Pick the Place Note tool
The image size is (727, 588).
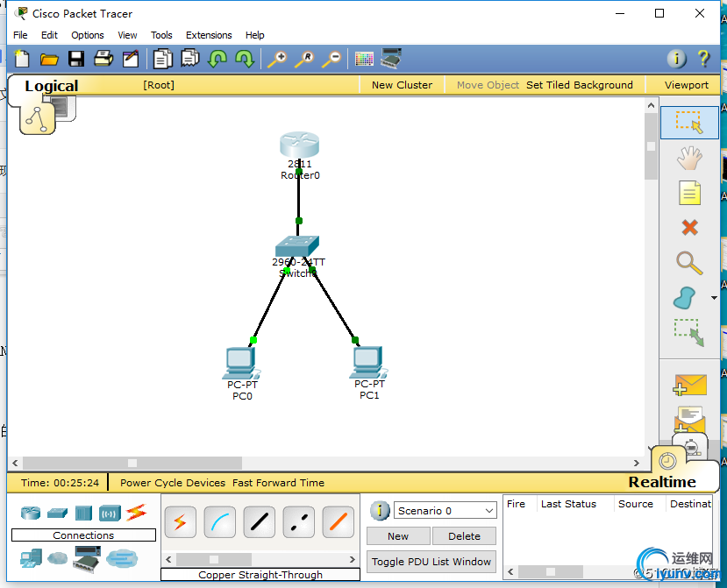[x=689, y=193]
